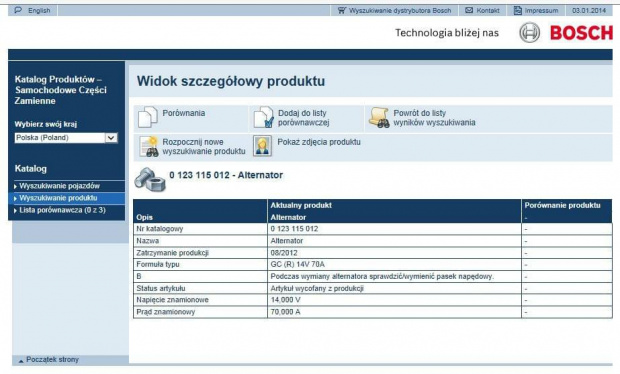620x374 pixels.
Task: Click the Zatrzymanie produkcji row label
Action: (x=172, y=253)
